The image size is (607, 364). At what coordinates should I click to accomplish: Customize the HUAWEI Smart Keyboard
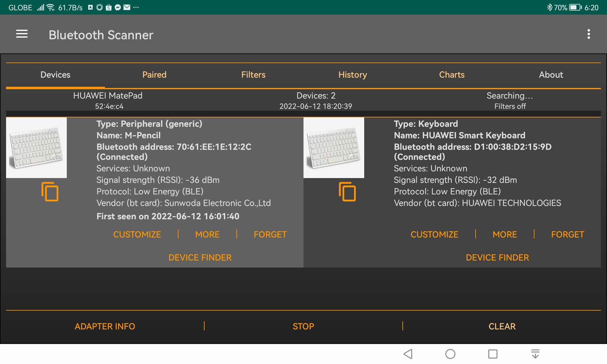coord(434,234)
